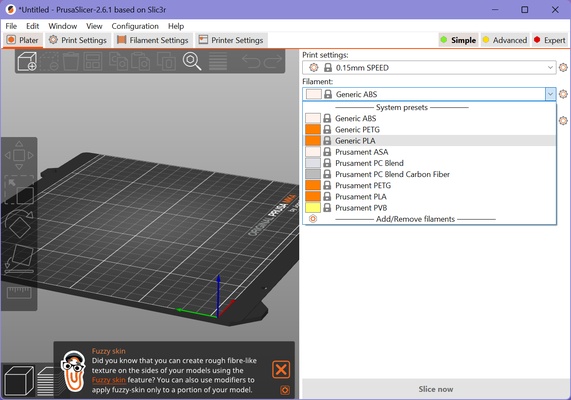Viewport: 571px width, 400px height.
Task: Switch to layers preview view
Action: 46,381
